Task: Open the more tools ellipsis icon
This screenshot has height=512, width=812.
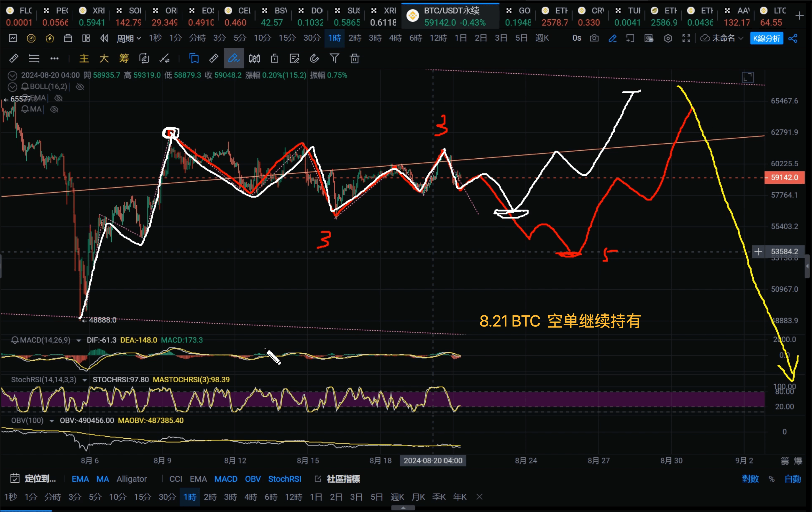Action: (x=54, y=59)
